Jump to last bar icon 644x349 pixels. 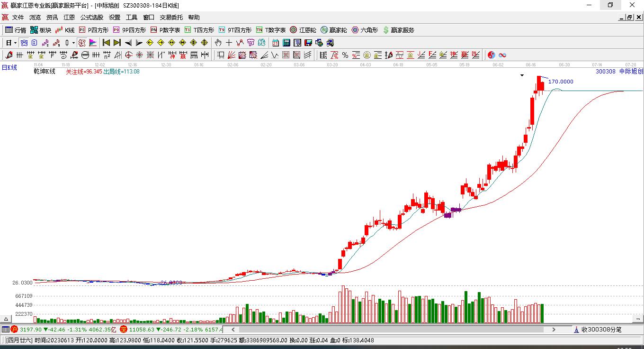(117, 42)
